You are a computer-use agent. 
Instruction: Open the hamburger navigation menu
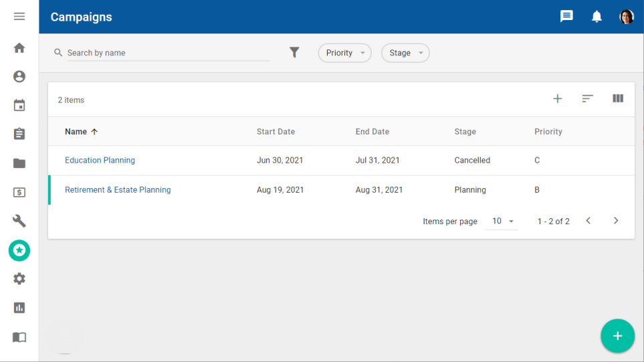19,16
